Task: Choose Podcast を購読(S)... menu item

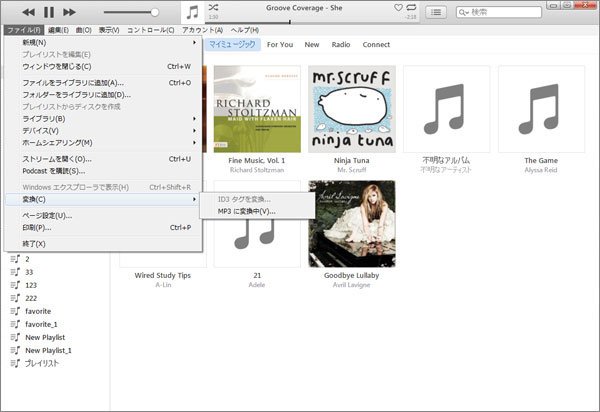Action: [x=103, y=171]
